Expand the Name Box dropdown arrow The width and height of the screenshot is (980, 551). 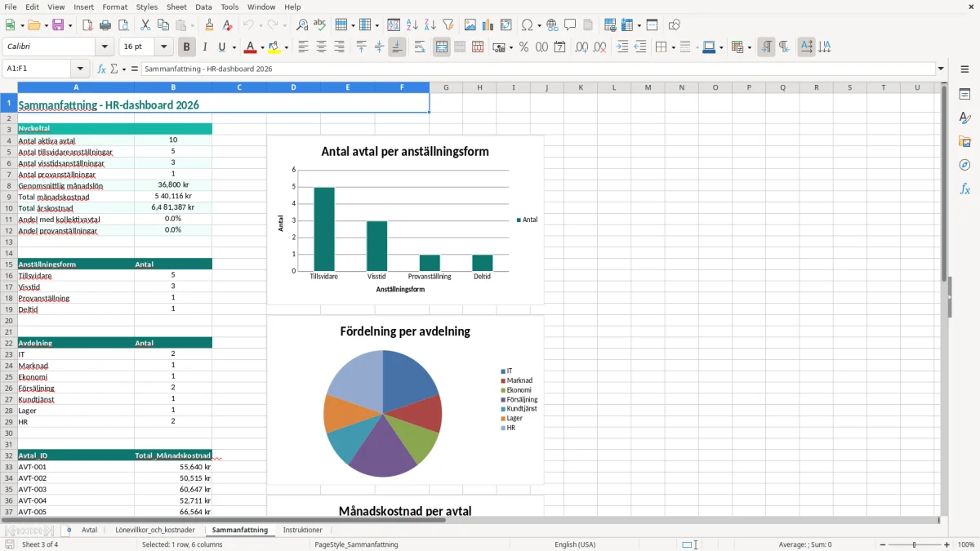(80, 69)
